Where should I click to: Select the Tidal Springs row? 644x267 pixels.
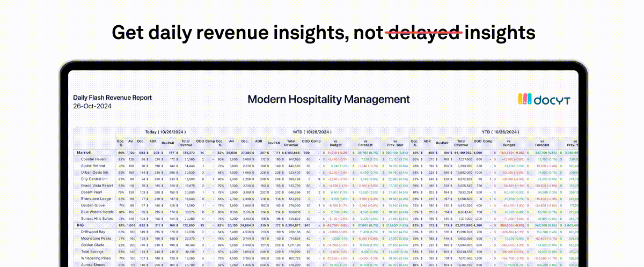(326, 251)
